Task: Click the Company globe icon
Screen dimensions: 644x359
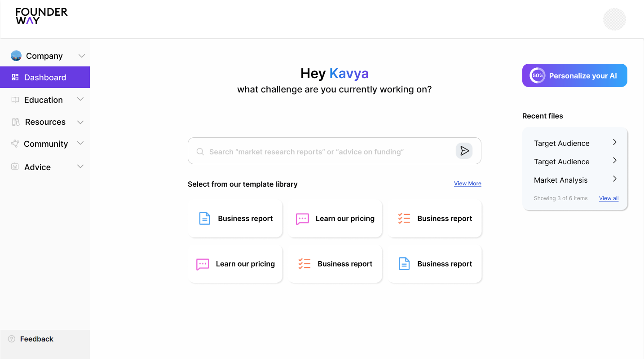Action: point(16,56)
